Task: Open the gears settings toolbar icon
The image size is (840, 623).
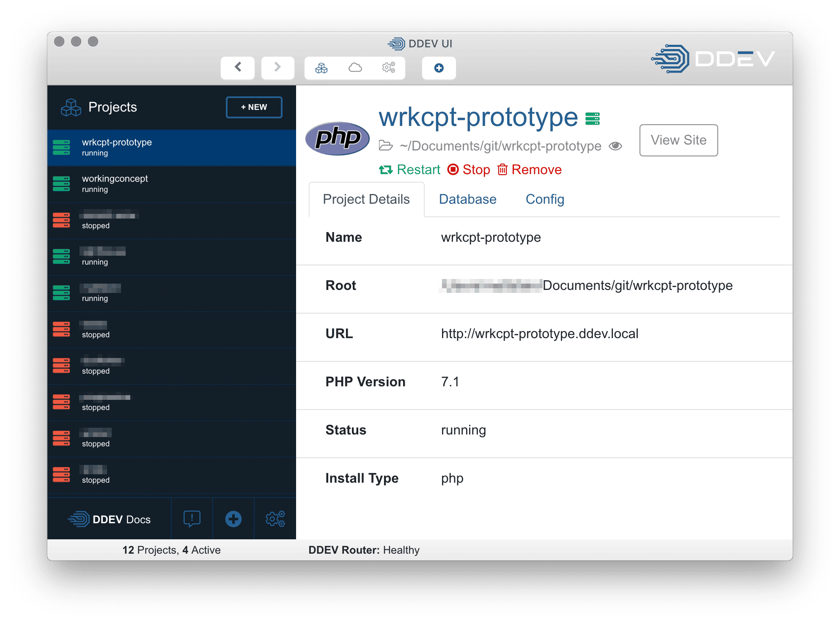Action: tap(389, 68)
